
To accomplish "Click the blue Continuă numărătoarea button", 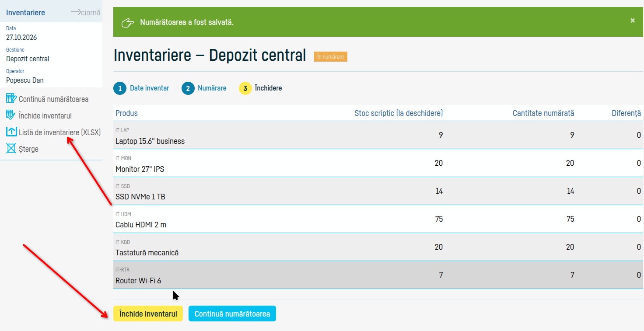I will (232, 314).
